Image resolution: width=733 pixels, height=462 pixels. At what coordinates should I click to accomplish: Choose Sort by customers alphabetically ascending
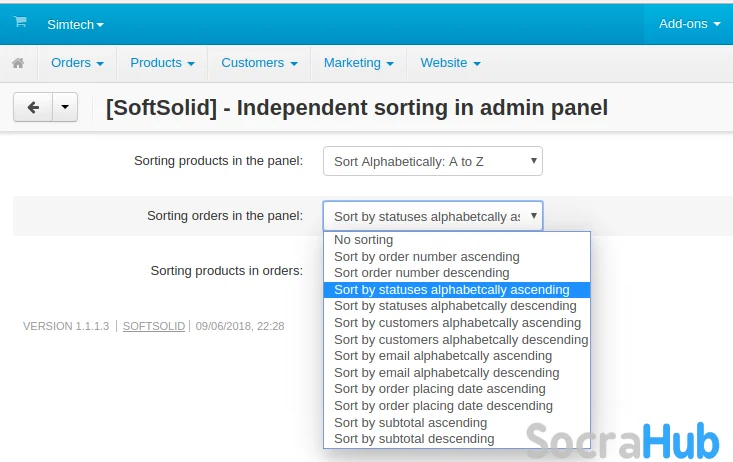tap(457, 323)
